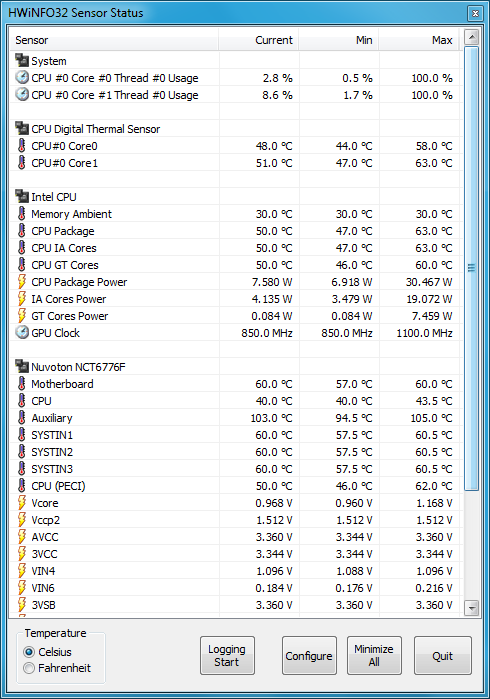
Task: Click thermometer icon beside Motherboard
Action: pyautogui.click(x=21, y=383)
